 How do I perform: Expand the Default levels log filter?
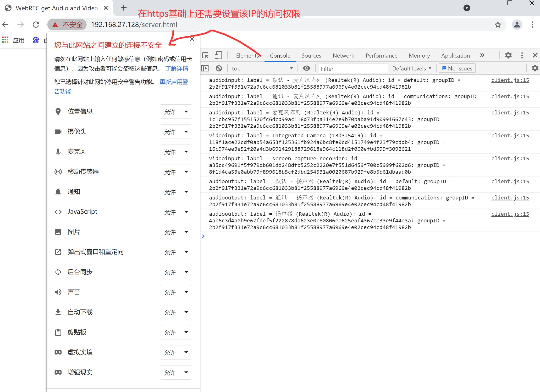[x=412, y=69]
